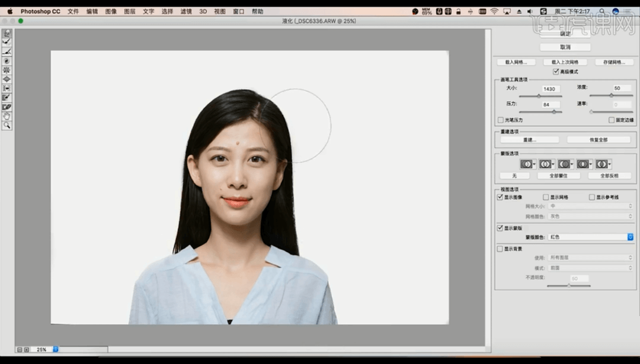The height and width of the screenshot is (364, 640).
Task: Select the Zoom magnifier tool
Action: point(7,125)
